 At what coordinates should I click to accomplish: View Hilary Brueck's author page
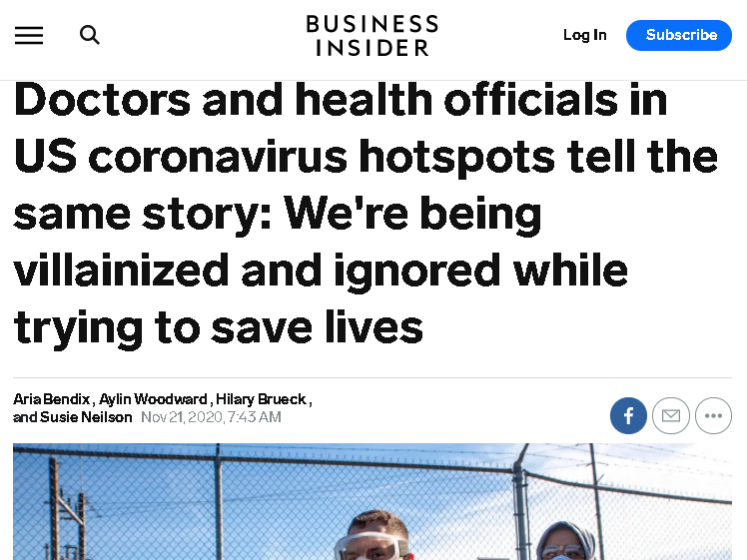[x=261, y=399]
